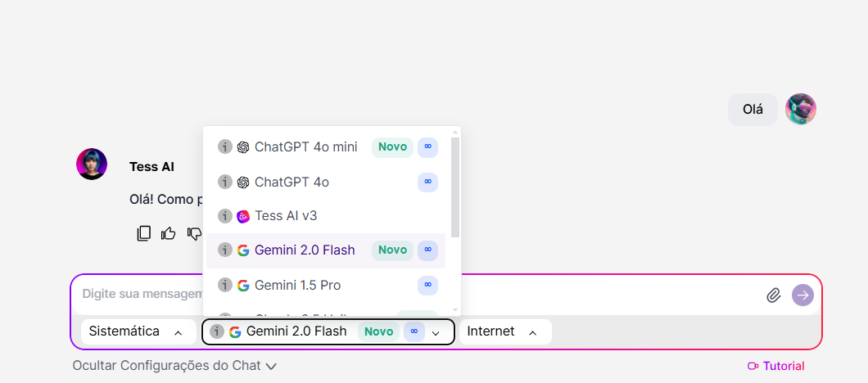Click the user avatar beside Olá
Viewport: 868px width, 383px height.
tap(801, 109)
